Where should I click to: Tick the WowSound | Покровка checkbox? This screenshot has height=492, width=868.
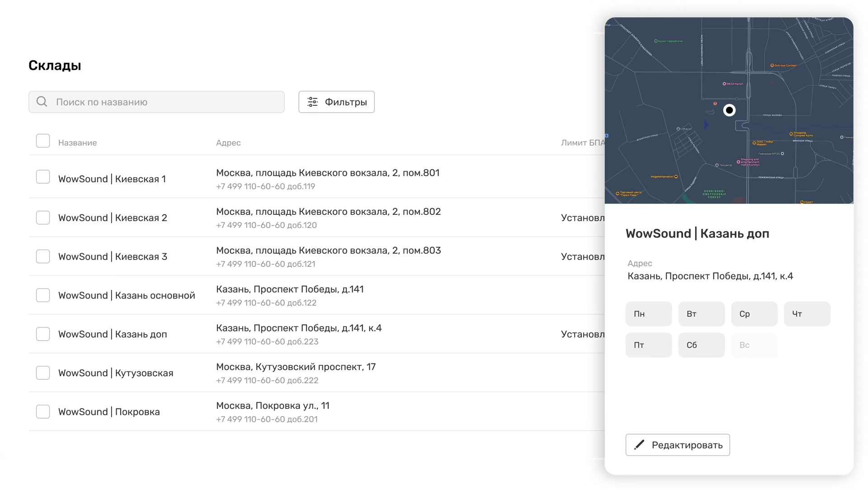click(x=43, y=412)
